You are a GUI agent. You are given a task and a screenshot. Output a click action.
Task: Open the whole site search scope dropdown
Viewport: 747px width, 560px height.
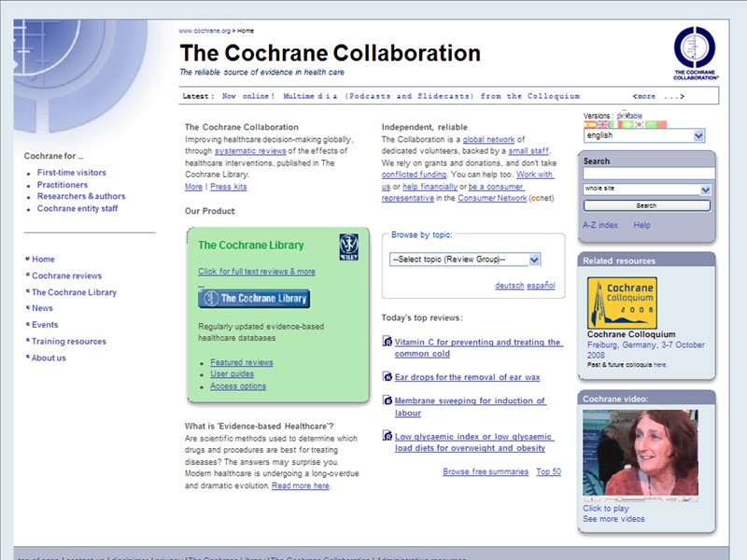coord(647,189)
